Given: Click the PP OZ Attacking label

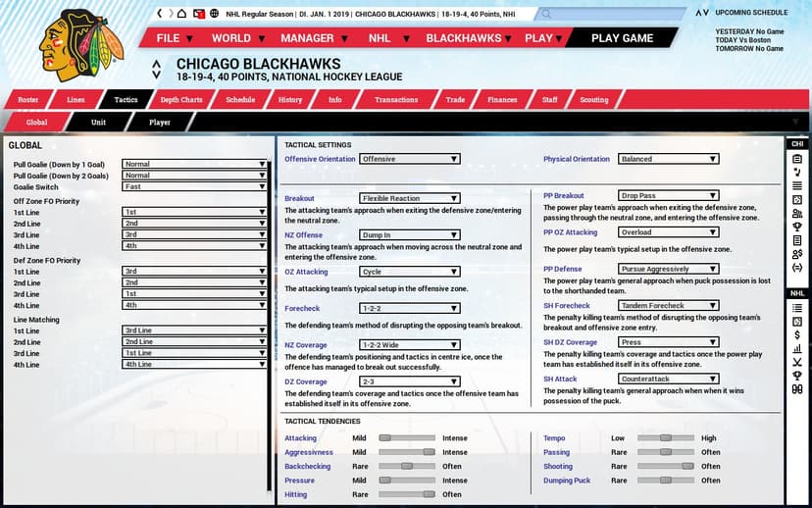Looking at the screenshot, I should 570,232.
